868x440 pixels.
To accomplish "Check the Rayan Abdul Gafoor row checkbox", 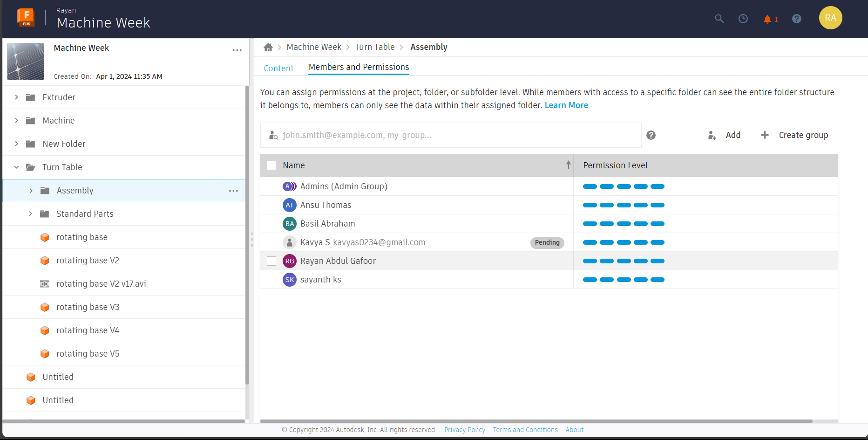I will pyautogui.click(x=271, y=261).
